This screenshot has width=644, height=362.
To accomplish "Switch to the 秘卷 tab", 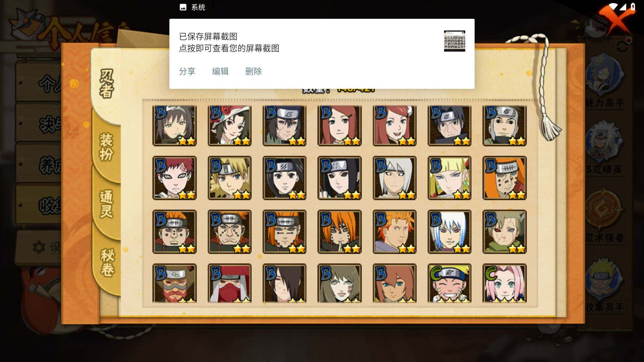I will pyautogui.click(x=107, y=262).
